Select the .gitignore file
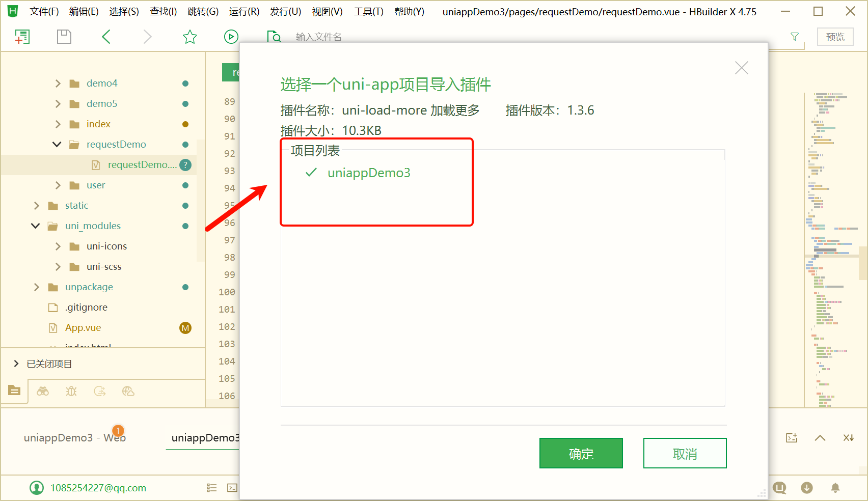The height and width of the screenshot is (501, 868). coord(86,308)
